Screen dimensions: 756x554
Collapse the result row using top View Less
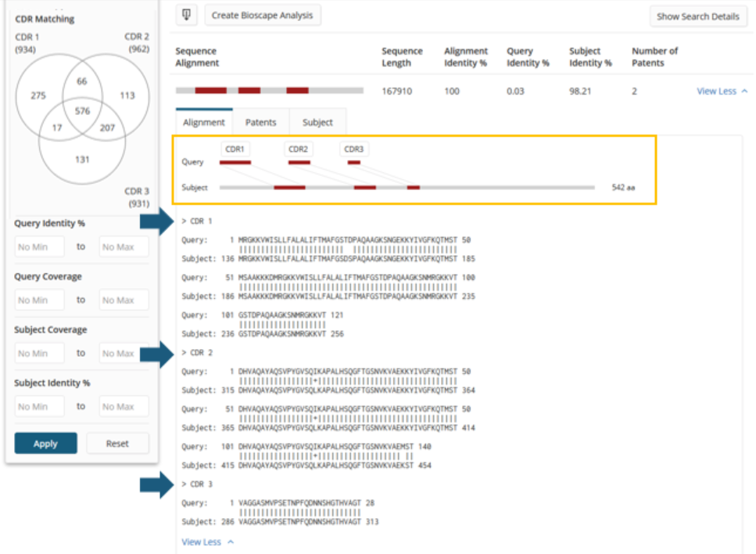point(720,92)
